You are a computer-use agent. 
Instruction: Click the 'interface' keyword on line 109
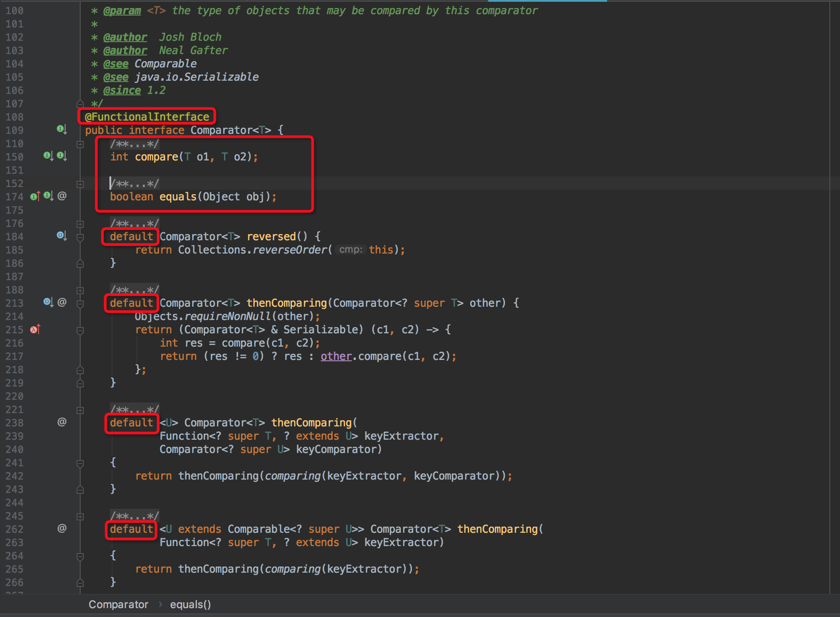click(156, 130)
